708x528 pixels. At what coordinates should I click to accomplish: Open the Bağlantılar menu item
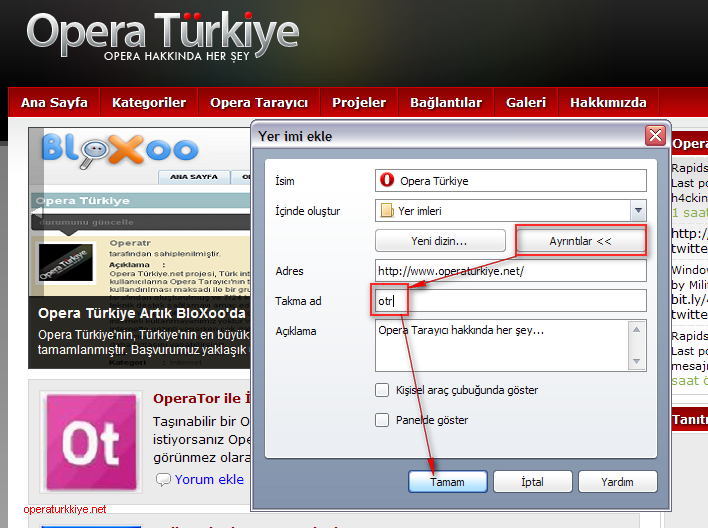click(446, 103)
